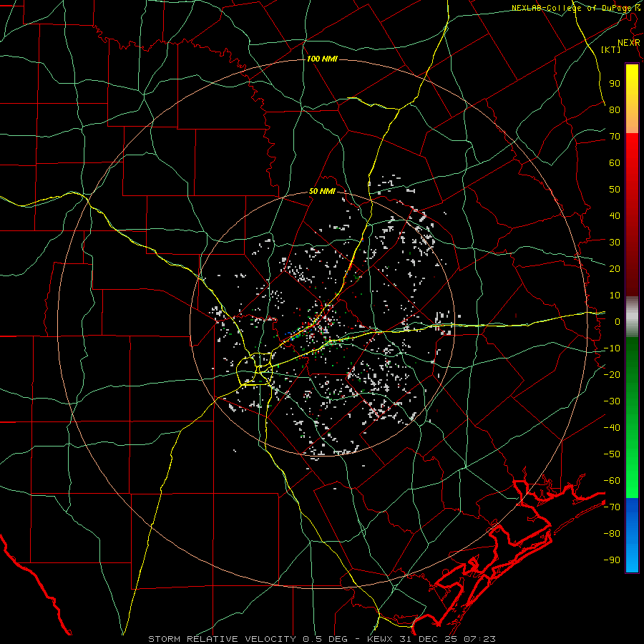The width and height of the screenshot is (644, 644).
Task: Click the '07:23' timestamp in footer
Action: tap(478, 639)
